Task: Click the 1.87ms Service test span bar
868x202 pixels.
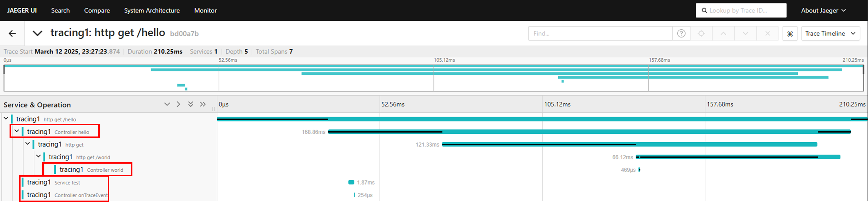Action: click(351, 182)
